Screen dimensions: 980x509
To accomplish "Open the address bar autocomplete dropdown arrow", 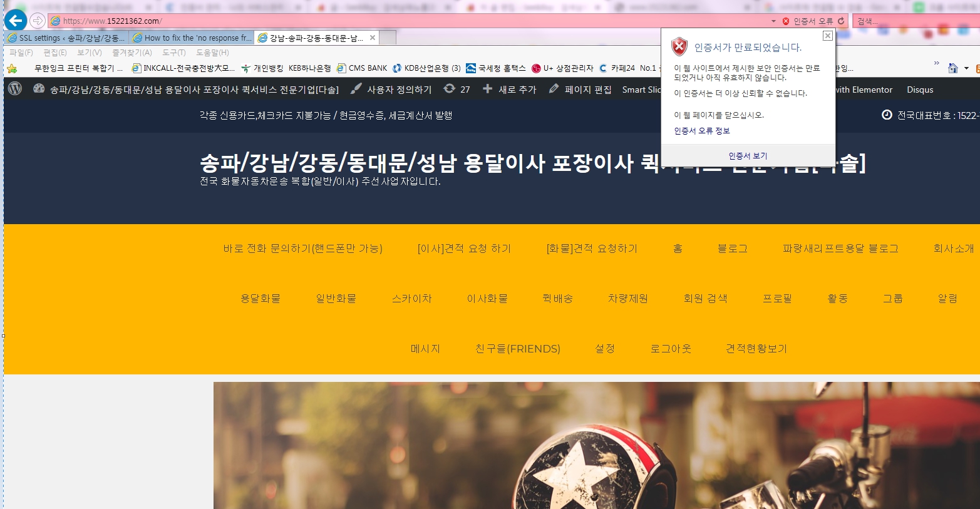I will coord(773,21).
